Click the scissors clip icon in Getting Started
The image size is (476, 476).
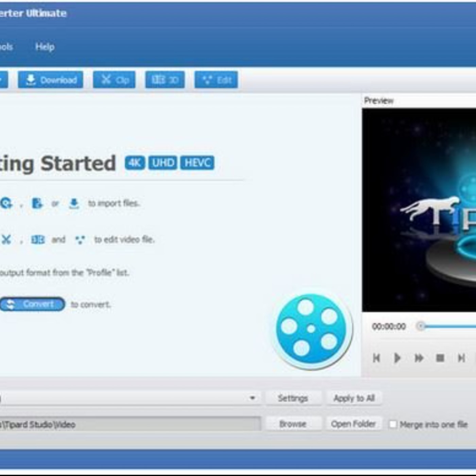[6, 240]
